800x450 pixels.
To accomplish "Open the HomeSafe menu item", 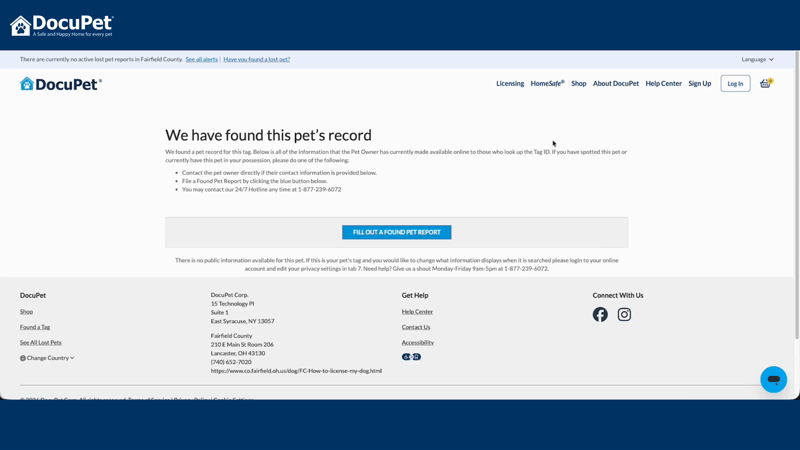I will pos(547,84).
